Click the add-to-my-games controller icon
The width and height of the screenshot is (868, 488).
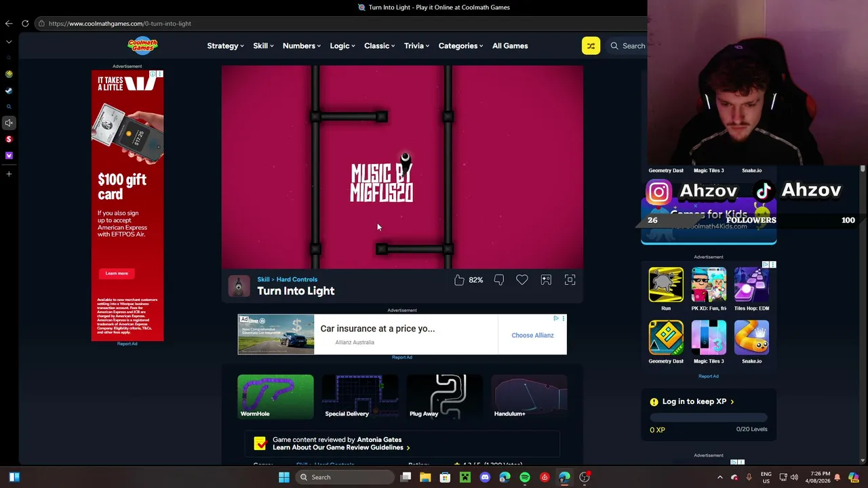[546, 280]
